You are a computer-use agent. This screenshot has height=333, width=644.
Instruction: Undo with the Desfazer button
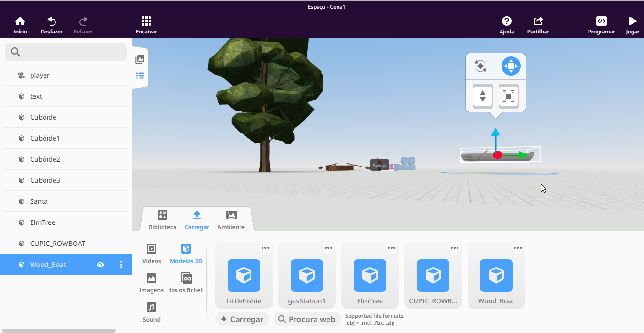(52, 25)
